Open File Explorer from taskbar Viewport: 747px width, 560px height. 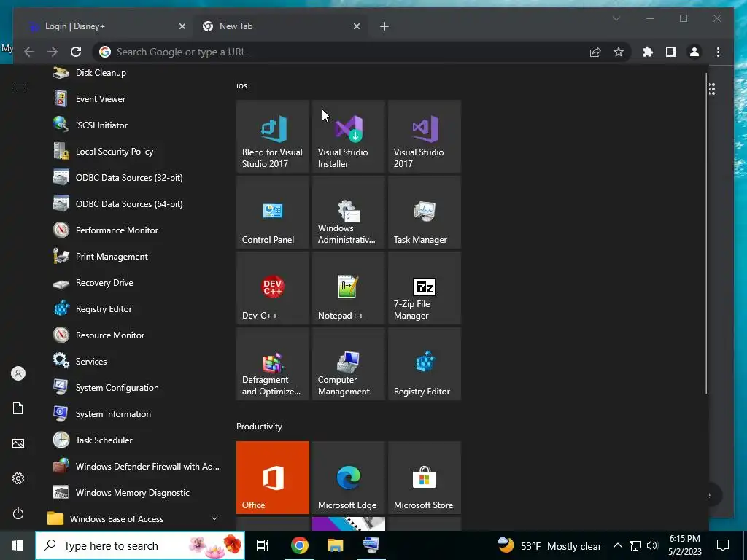335,545
